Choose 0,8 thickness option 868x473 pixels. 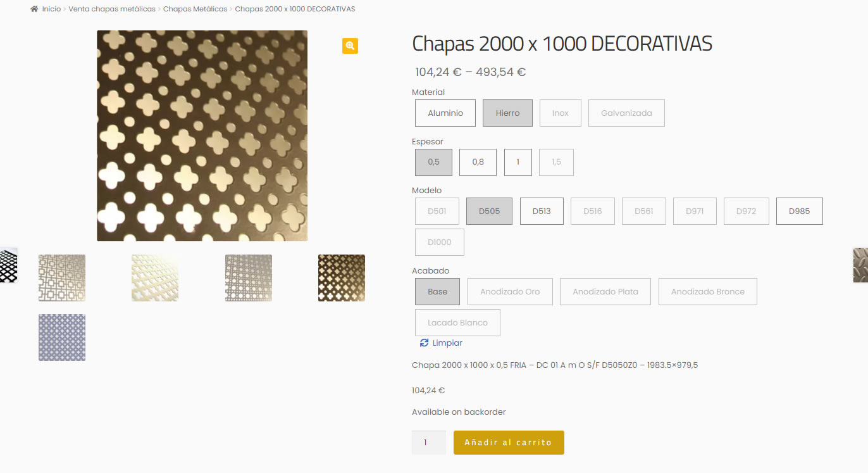pos(478,162)
